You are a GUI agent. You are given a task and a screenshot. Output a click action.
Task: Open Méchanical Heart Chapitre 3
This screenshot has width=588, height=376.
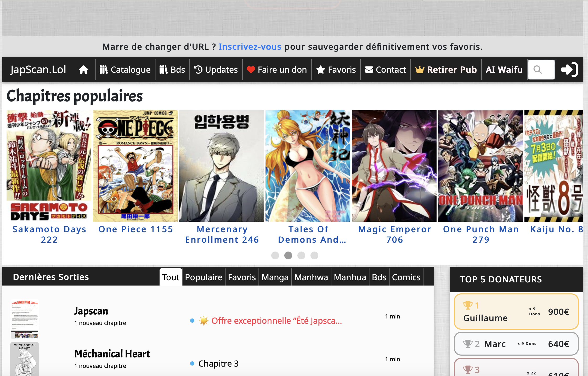point(218,363)
